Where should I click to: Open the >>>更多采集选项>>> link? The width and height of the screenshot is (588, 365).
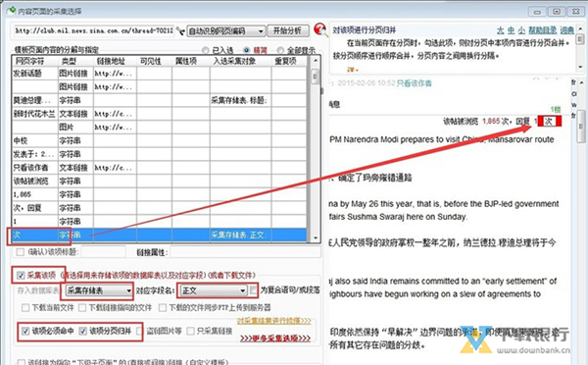[275, 339]
